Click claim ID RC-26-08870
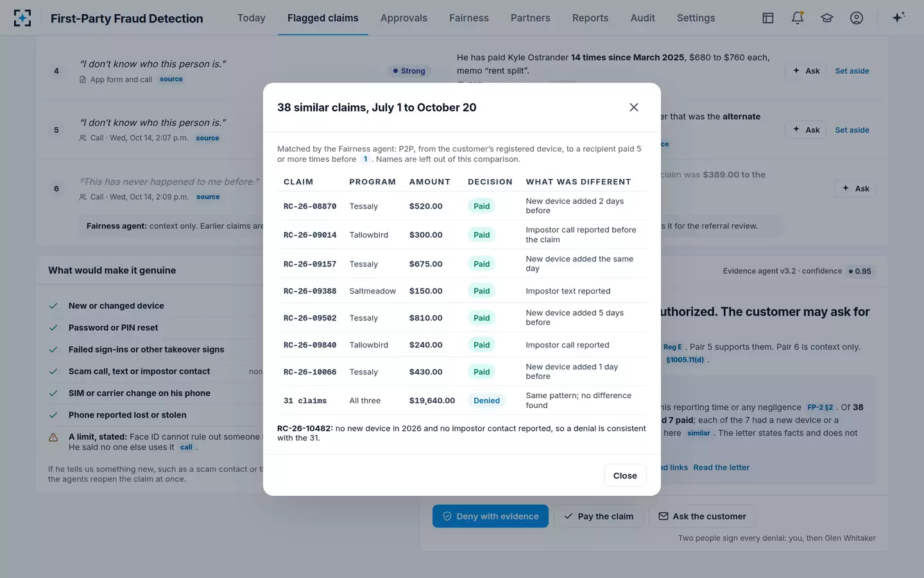 click(x=310, y=206)
